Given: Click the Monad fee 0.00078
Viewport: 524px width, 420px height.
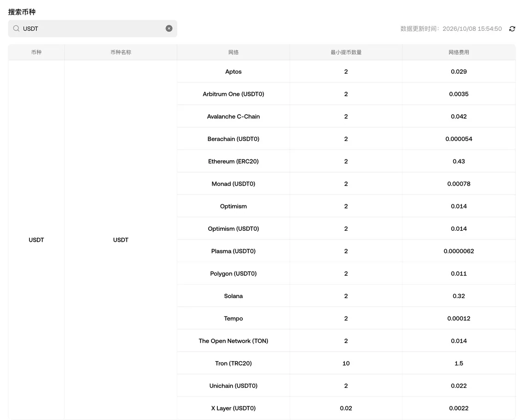Looking at the screenshot, I should 459,183.
